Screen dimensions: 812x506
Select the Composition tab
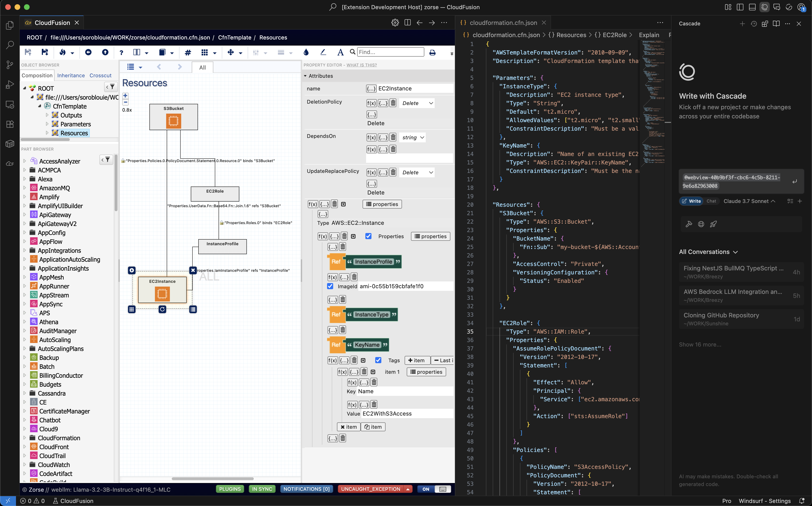pyautogui.click(x=37, y=75)
